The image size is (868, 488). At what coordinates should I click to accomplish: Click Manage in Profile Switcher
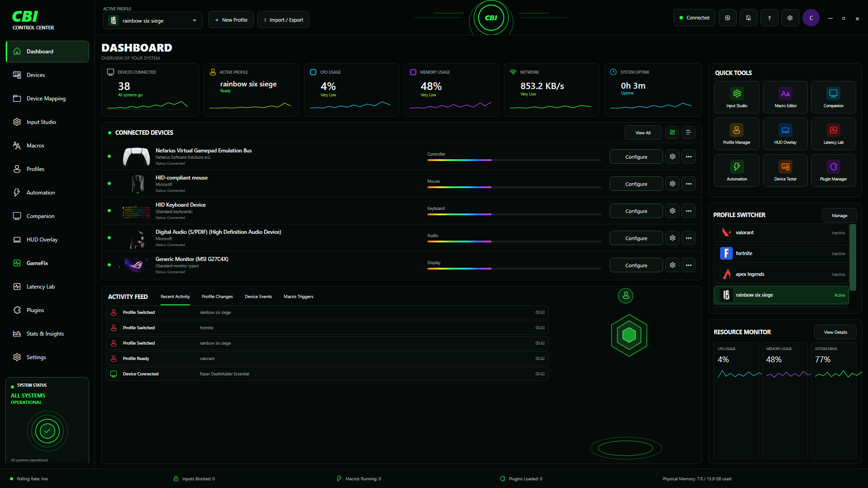pyautogui.click(x=839, y=215)
